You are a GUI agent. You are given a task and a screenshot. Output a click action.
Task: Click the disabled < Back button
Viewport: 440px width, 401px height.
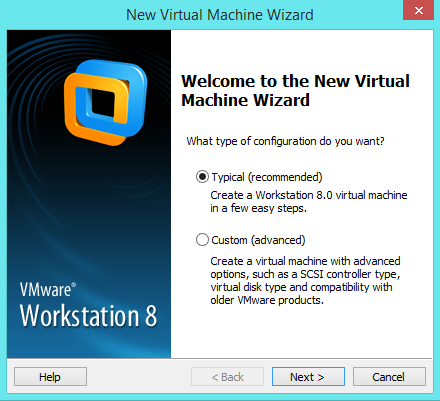(227, 377)
